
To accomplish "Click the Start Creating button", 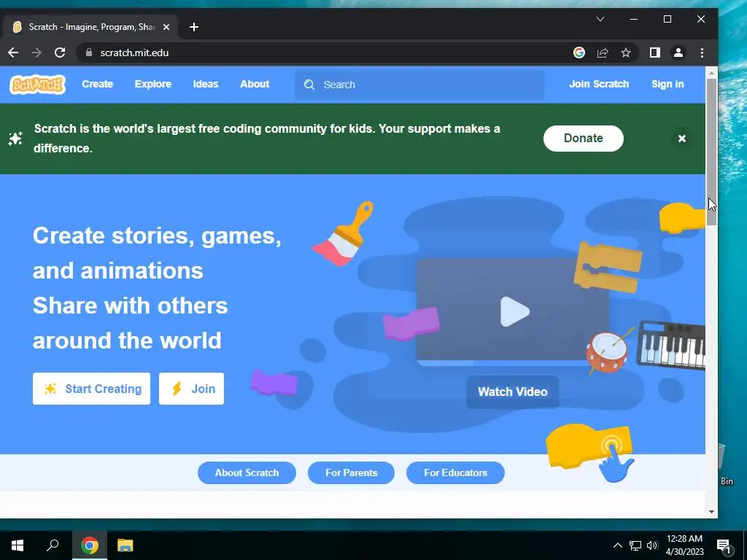I will click(x=91, y=389).
